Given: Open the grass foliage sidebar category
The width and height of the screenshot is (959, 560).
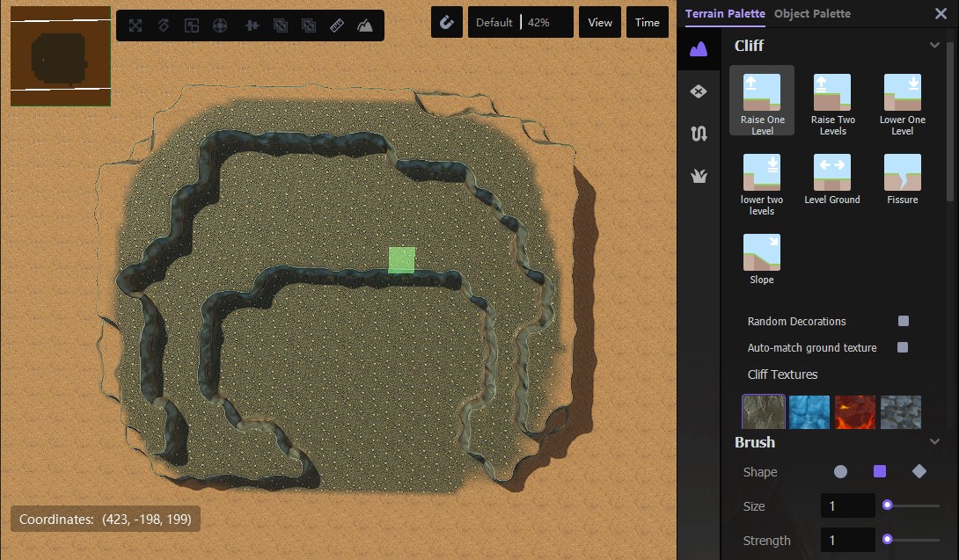Looking at the screenshot, I should [699, 176].
